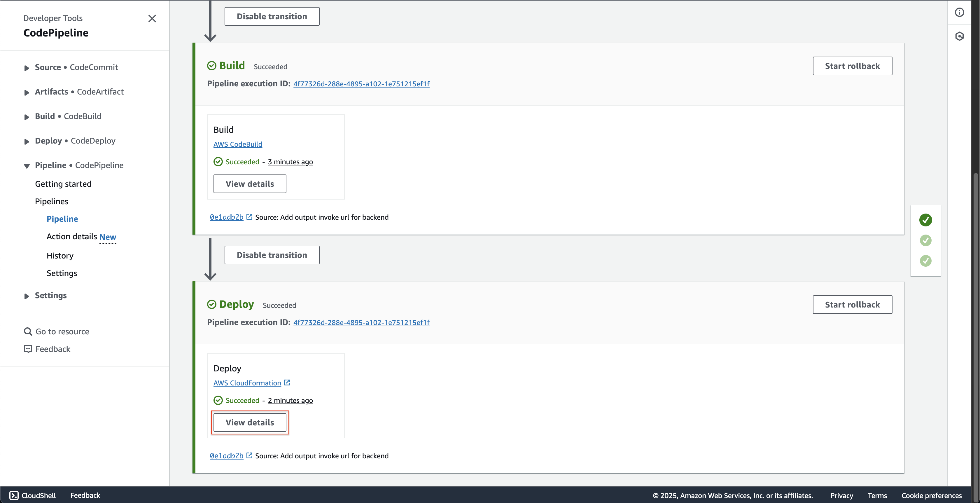Screen dimensions: 980x503
Task: Click 'Source: Add output invoke url' text in Build
Action: point(322,217)
